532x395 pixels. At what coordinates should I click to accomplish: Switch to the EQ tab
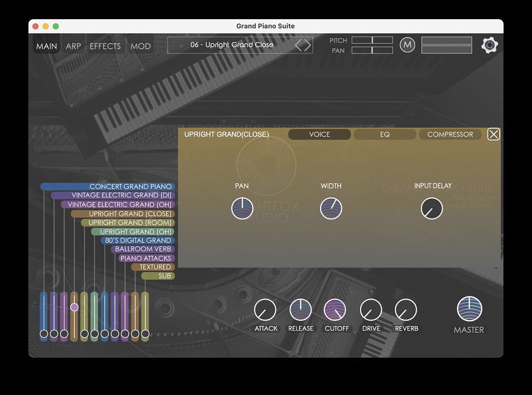pos(384,134)
